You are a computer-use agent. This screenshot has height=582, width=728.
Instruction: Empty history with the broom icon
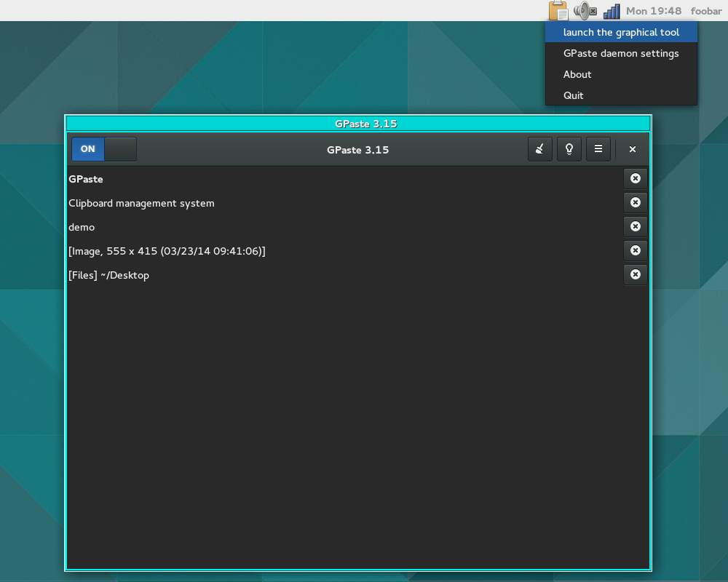[539, 149]
